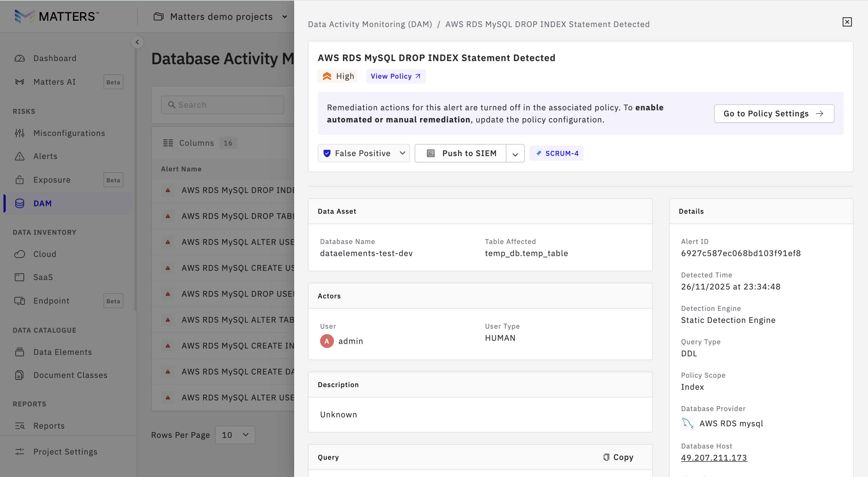Click the DAM database icon
This screenshot has height=477, width=868.
(x=20, y=203)
